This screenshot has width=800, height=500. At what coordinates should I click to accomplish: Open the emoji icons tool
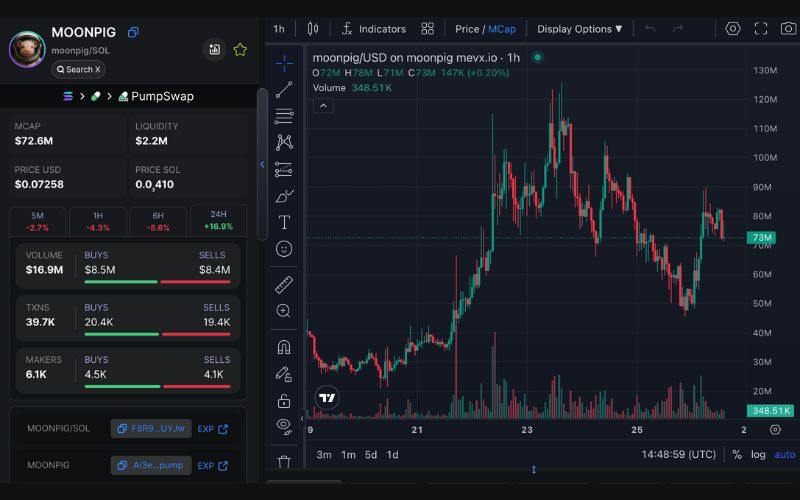tap(284, 249)
